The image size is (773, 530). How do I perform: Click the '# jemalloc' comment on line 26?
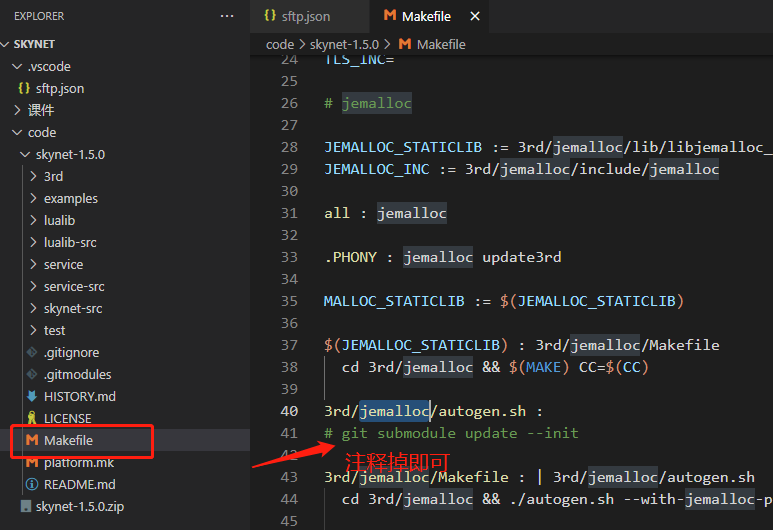[368, 103]
